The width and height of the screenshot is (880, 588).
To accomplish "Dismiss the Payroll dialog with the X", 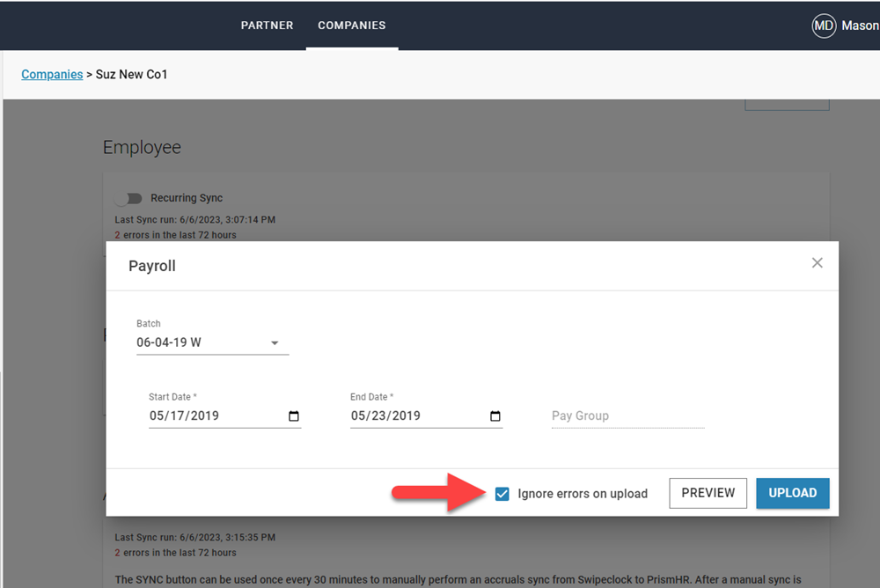I will point(817,262).
